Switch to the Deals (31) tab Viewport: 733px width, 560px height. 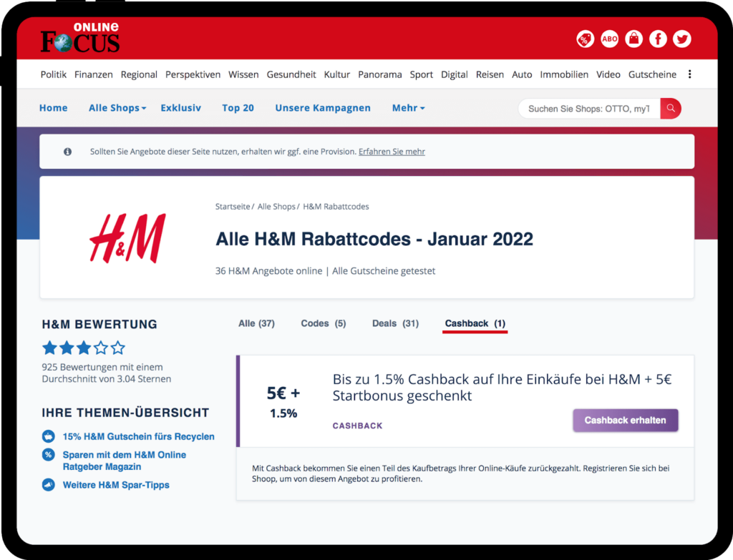click(x=395, y=323)
